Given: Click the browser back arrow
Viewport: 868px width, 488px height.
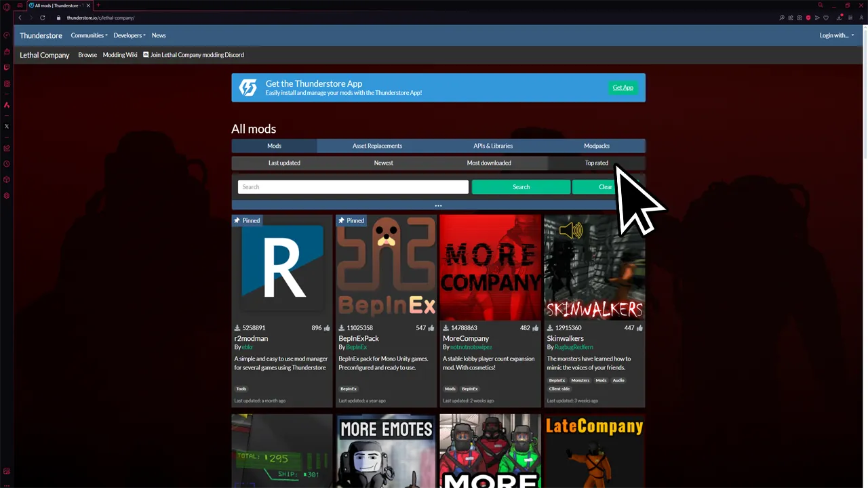Looking at the screenshot, I should pos(20,18).
